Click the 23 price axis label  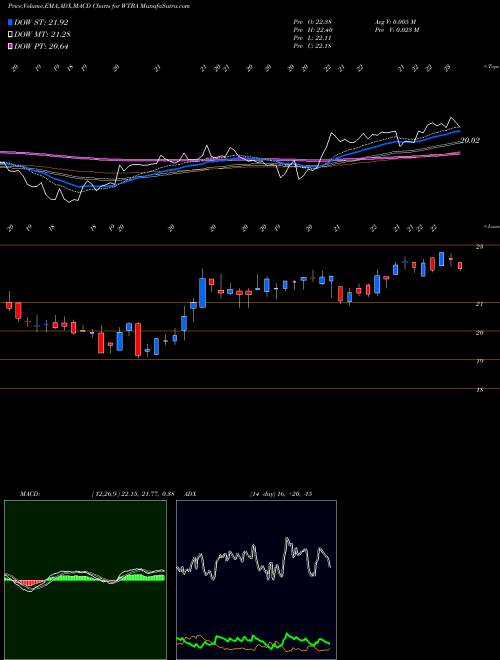[x=479, y=247]
